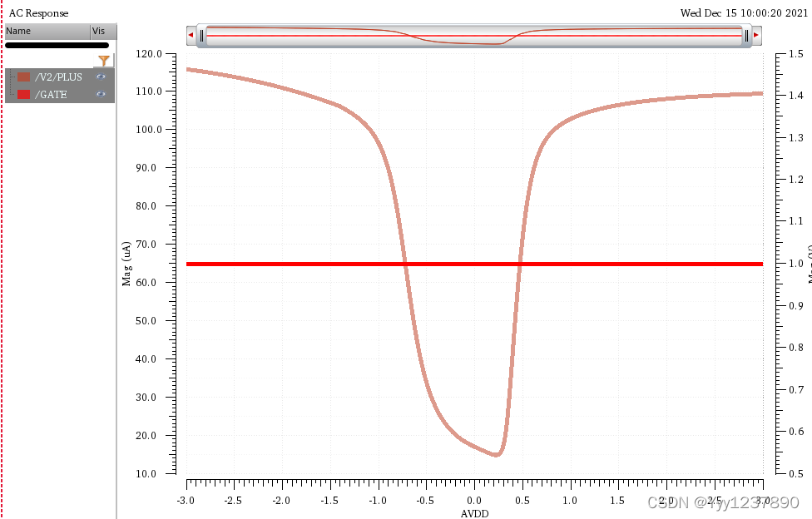Select the /GATE trace row

[60, 94]
